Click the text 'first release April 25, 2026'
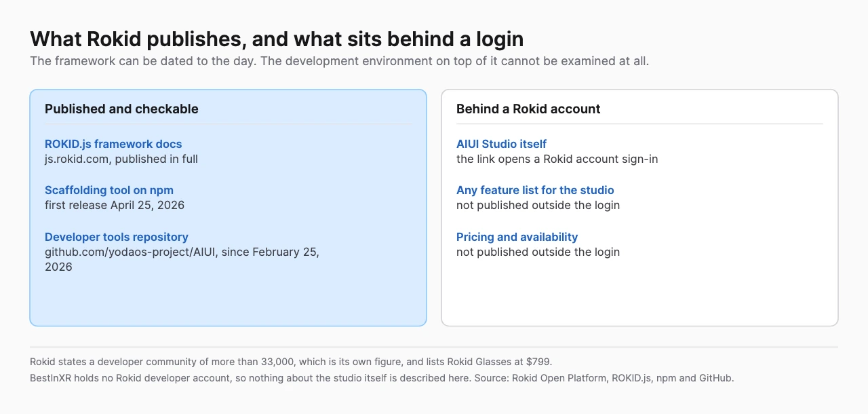Screen dimensions: 868x414 pos(115,205)
